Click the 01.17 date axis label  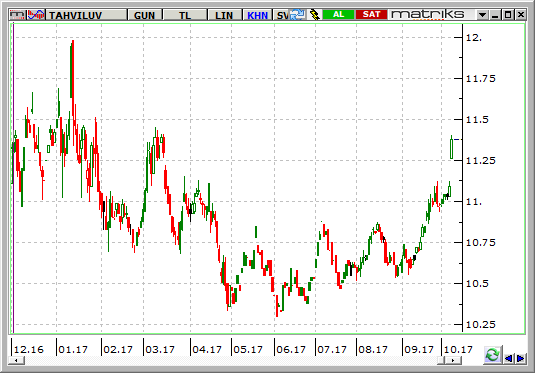[x=73, y=349]
